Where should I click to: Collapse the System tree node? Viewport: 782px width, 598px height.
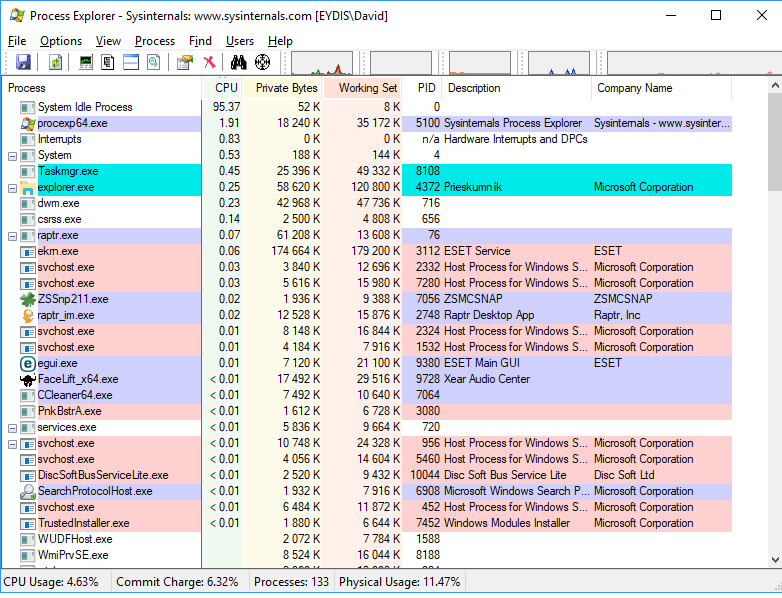pyautogui.click(x=12, y=156)
